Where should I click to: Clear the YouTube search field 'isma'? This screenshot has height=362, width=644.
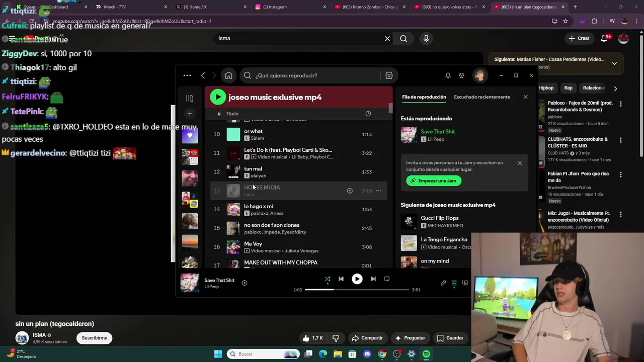point(387,38)
